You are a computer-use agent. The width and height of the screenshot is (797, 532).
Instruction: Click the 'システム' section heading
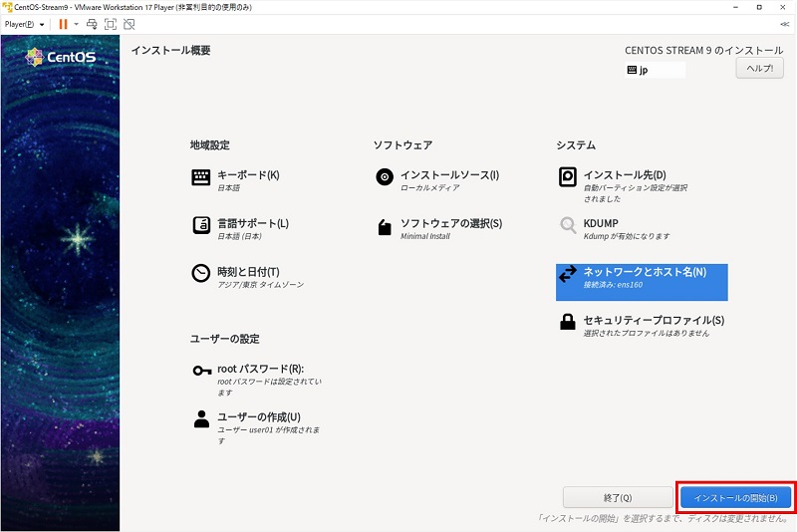point(576,145)
